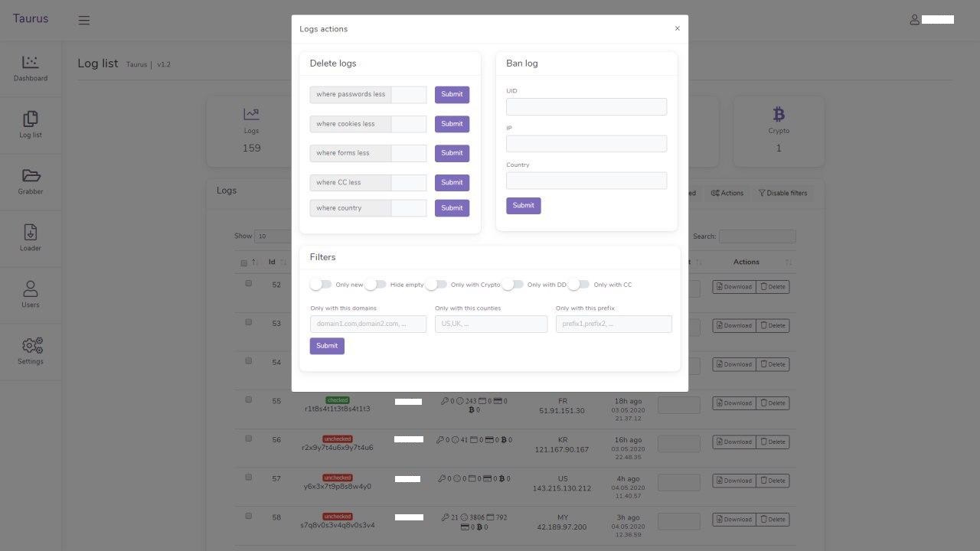
Task: Submit the where country deletion
Action: coord(452,208)
